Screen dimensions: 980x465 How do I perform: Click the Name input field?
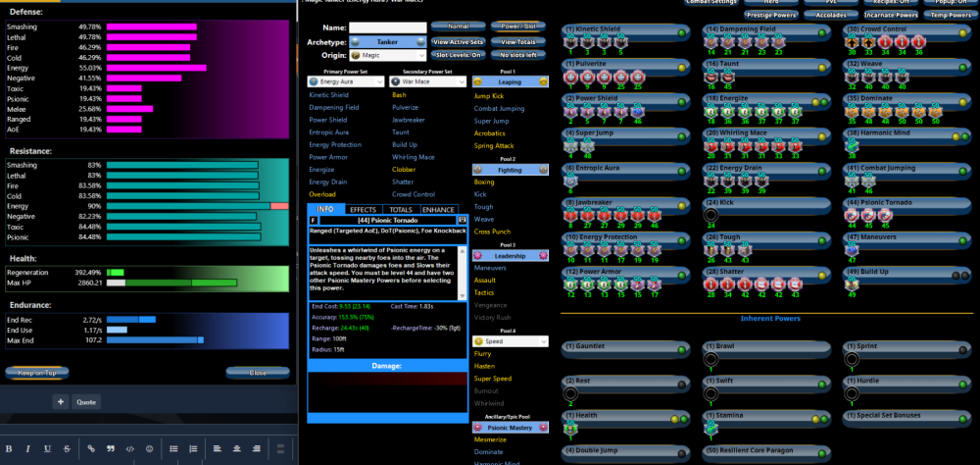point(389,27)
